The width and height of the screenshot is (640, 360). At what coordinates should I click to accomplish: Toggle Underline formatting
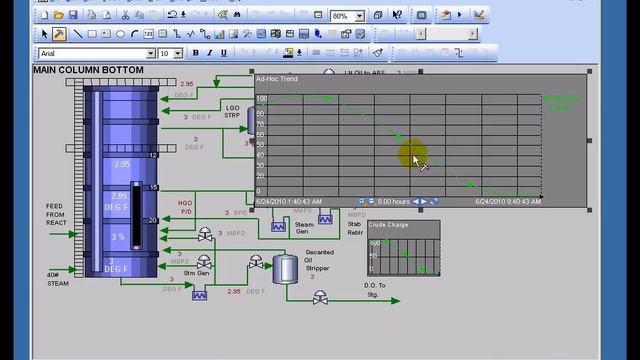tap(224, 53)
